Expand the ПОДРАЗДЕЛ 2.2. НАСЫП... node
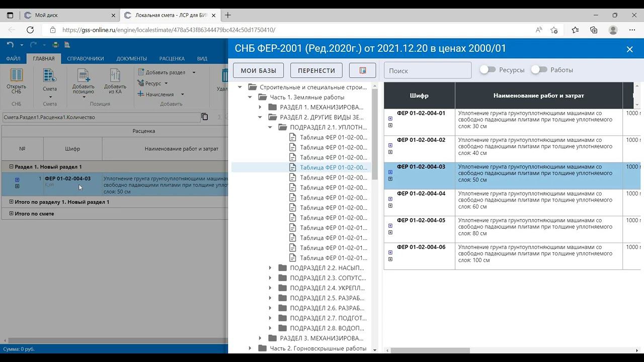Image resolution: width=644 pixels, height=362 pixels. tap(270, 268)
